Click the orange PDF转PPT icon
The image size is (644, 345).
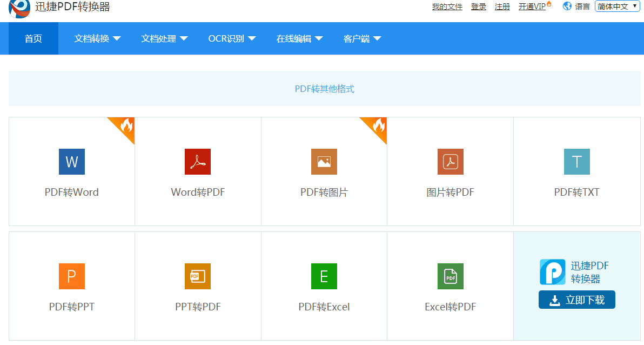tap(72, 276)
